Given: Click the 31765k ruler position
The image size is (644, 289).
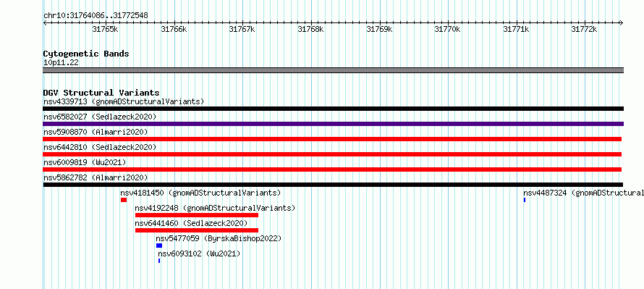Looking at the screenshot, I should tap(106, 29).
